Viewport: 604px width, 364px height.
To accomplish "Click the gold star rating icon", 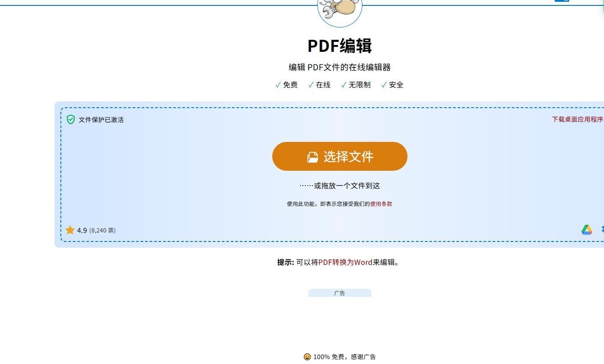I will [70, 230].
